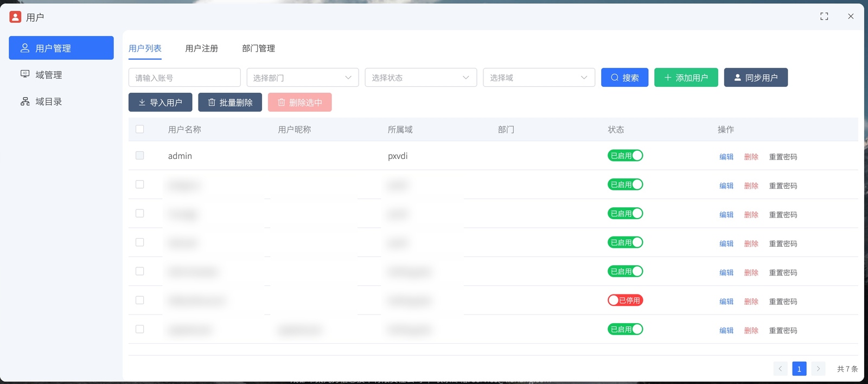Toggle fullscreen with the expand icon
The image size is (868, 384).
[x=824, y=16]
